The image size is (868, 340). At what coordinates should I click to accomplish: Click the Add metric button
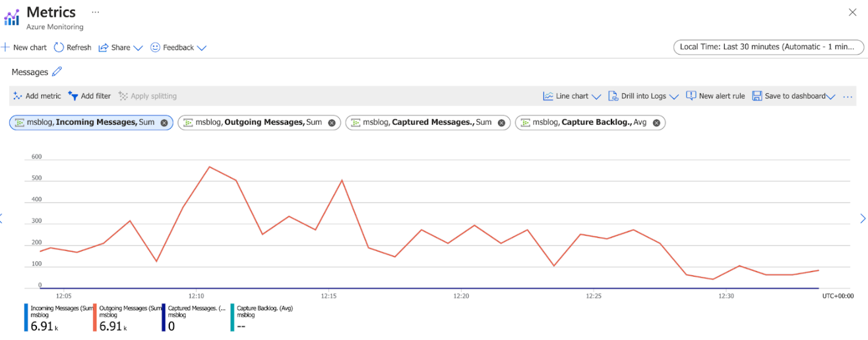coord(37,96)
